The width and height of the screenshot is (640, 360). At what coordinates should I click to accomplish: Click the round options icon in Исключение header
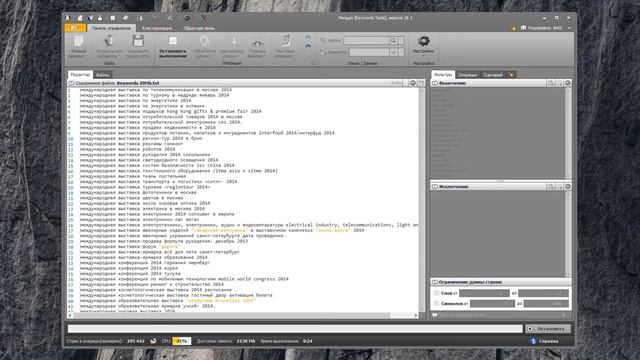click(x=567, y=187)
